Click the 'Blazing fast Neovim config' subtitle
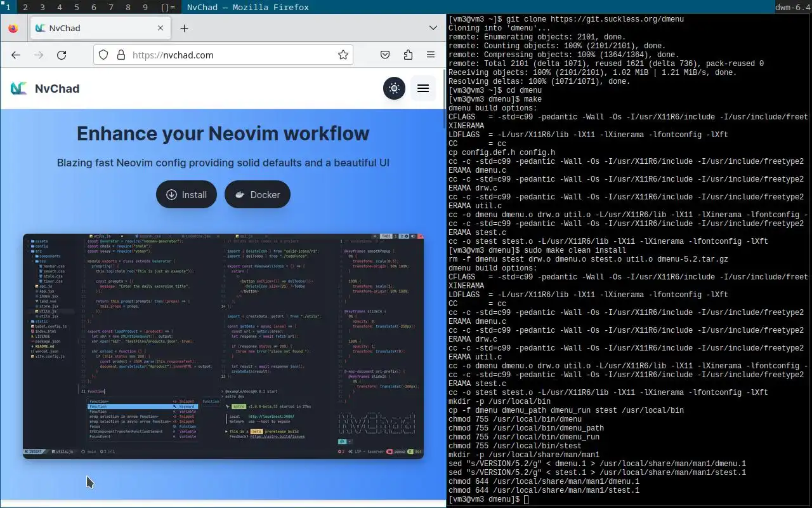Image resolution: width=812 pixels, height=508 pixels. [x=223, y=163]
